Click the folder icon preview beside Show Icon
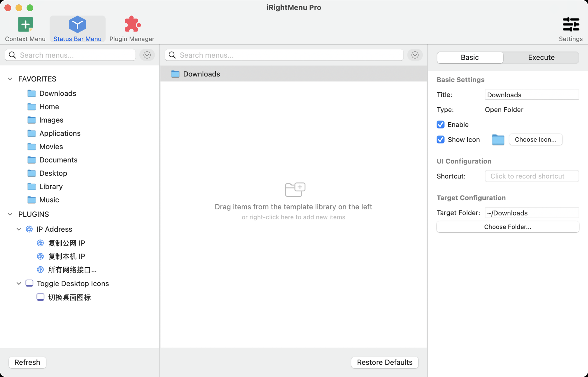 [x=498, y=140]
